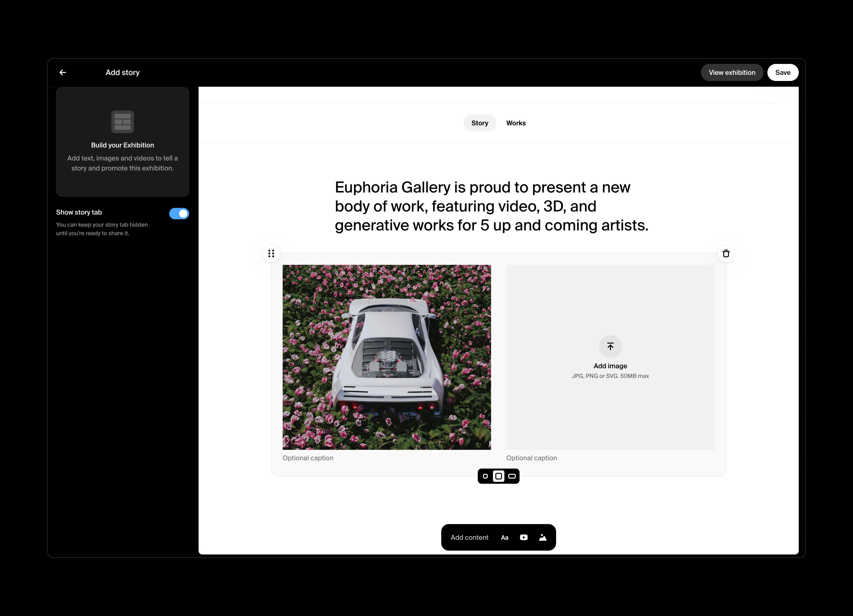Click the upload arrow in Add image area
This screenshot has width=853, height=616.
point(610,346)
